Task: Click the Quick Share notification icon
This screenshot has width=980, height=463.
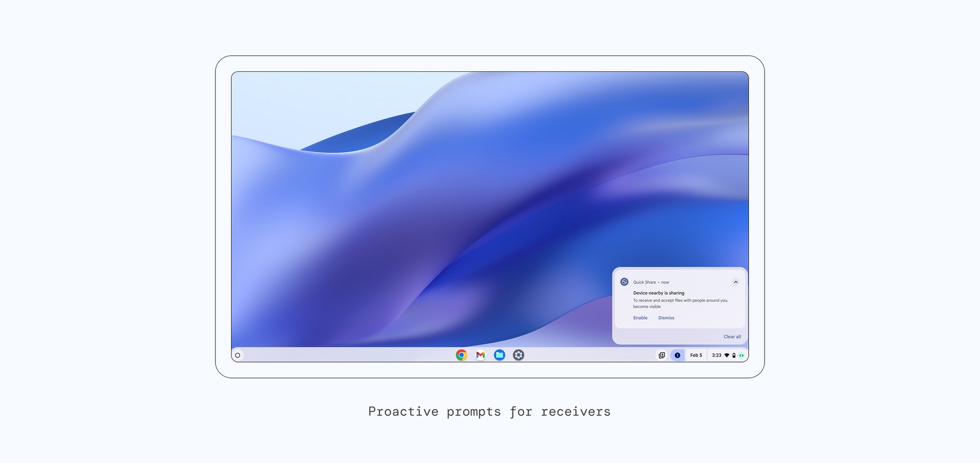Action: tap(624, 282)
